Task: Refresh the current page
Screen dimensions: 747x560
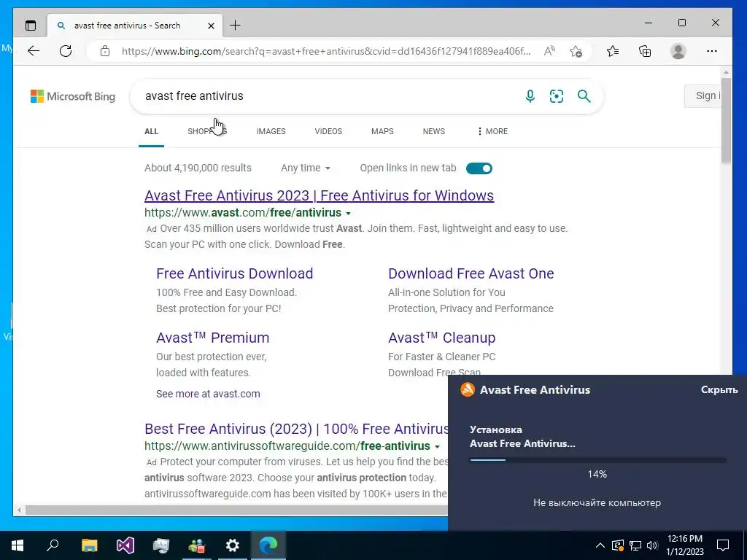Action: [66, 51]
